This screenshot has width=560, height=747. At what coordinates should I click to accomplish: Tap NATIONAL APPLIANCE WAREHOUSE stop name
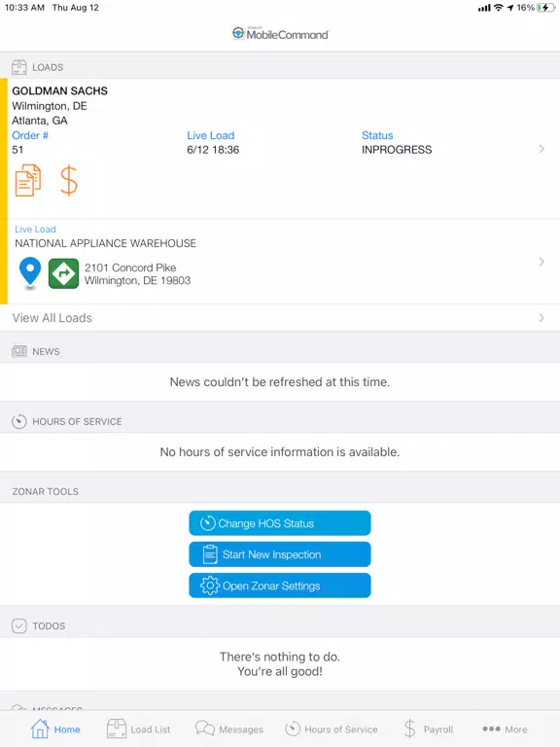[105, 243]
